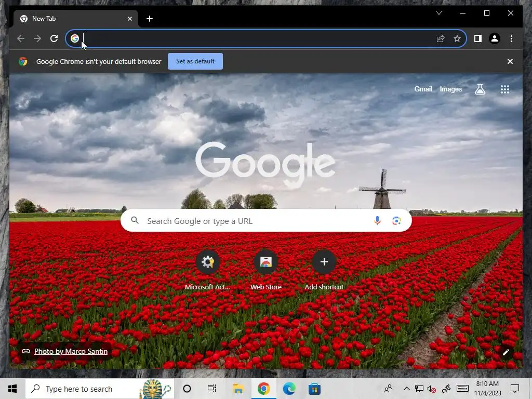Open the Microsoft Act... shortcut
This screenshot has height=399, width=532.
pyautogui.click(x=207, y=270)
